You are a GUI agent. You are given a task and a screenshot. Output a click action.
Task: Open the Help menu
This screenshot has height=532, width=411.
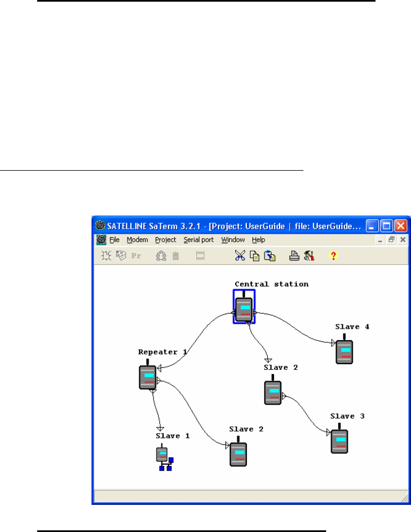258,240
